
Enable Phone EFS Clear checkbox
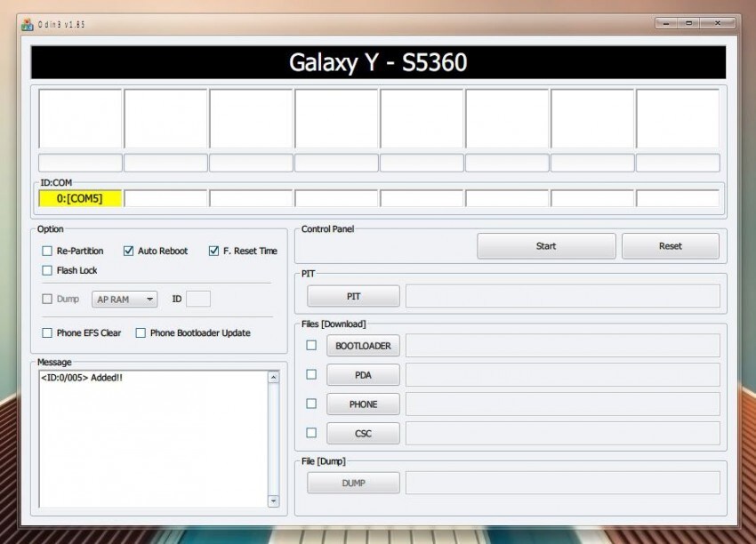point(47,332)
